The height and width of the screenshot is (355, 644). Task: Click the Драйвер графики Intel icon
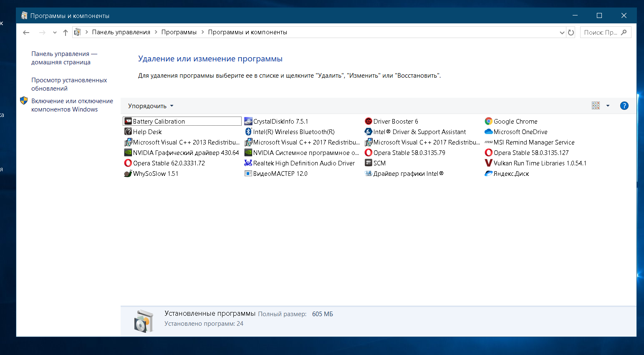pos(369,173)
